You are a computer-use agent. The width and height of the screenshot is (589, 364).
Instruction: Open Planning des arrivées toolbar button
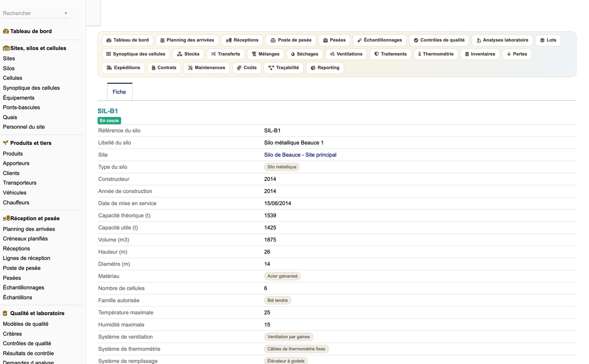point(187,40)
